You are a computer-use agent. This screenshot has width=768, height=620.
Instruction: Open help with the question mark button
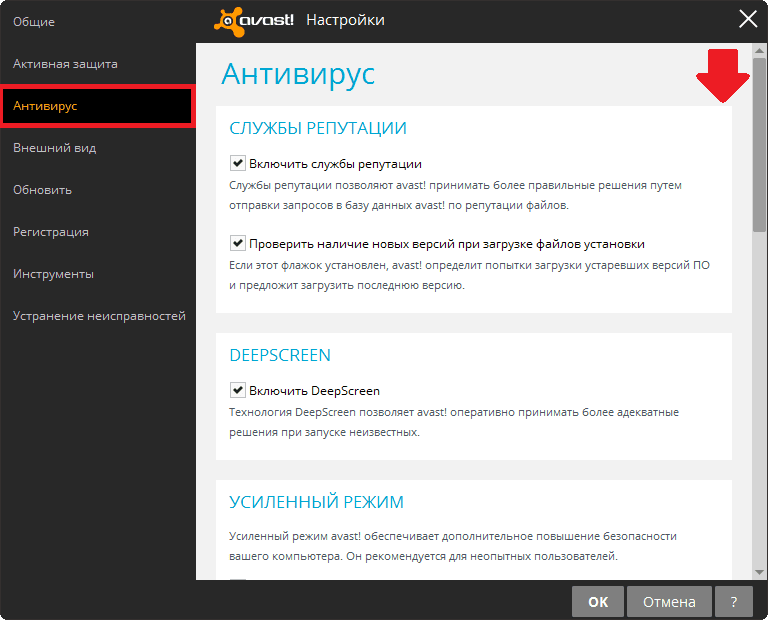(734, 601)
